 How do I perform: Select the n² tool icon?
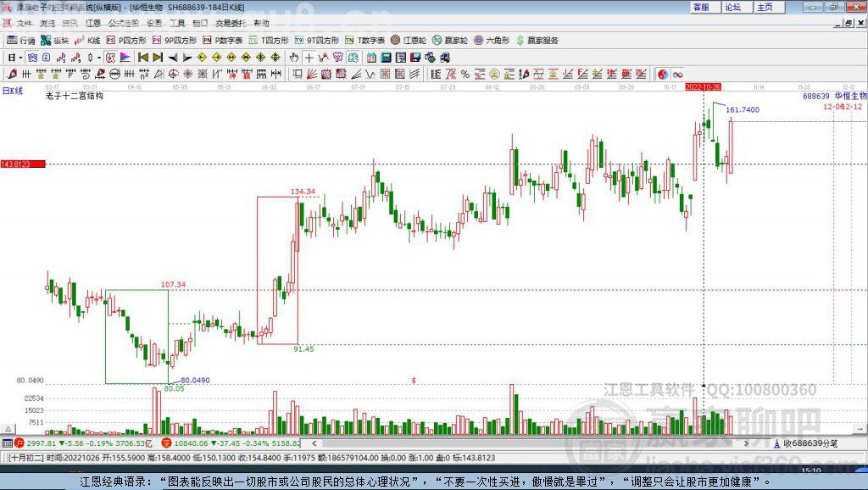coord(144,75)
